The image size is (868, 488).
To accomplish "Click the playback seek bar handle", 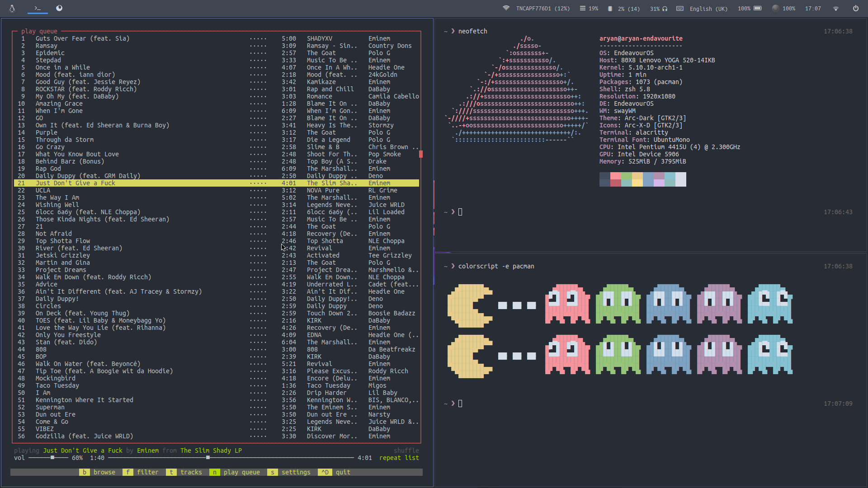I will point(208,458).
